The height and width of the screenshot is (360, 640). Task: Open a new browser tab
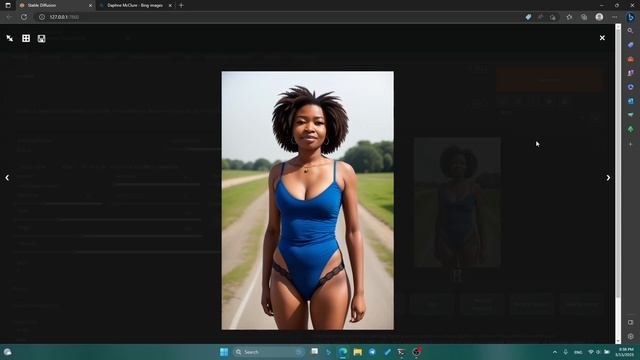(x=181, y=5)
